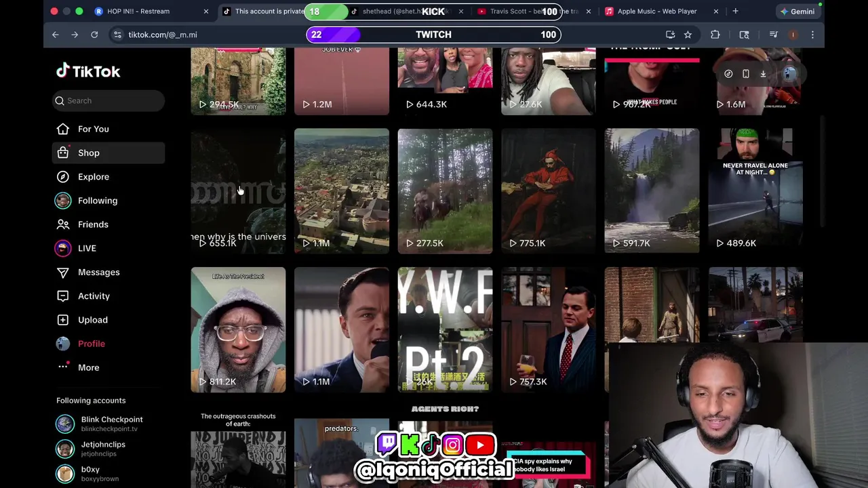
Task: Reload the TikTok page
Action: click(94, 35)
